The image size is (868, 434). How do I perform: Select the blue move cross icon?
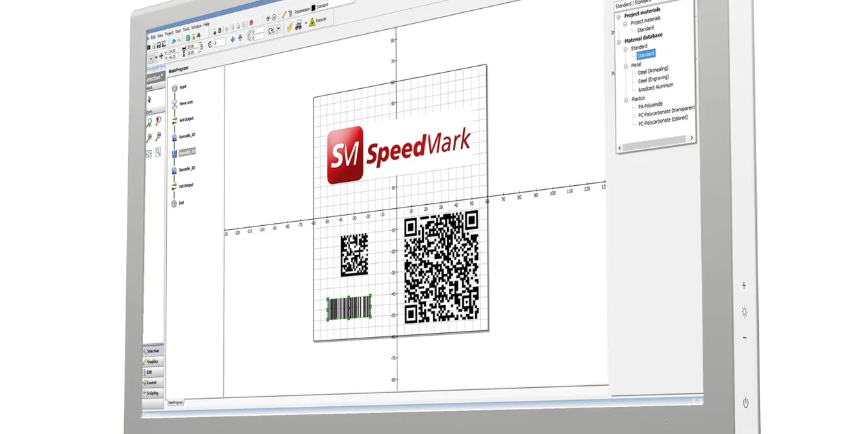[x=233, y=38]
